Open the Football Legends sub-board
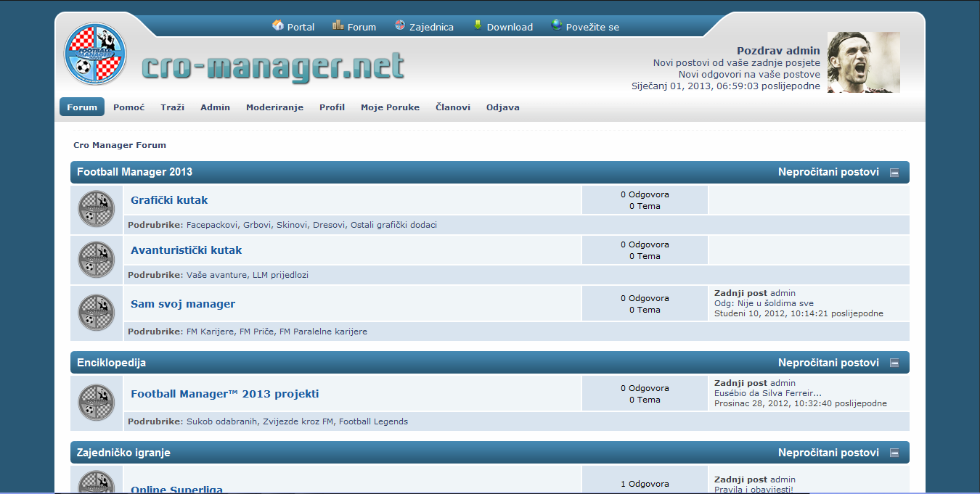980x494 pixels. click(x=373, y=421)
